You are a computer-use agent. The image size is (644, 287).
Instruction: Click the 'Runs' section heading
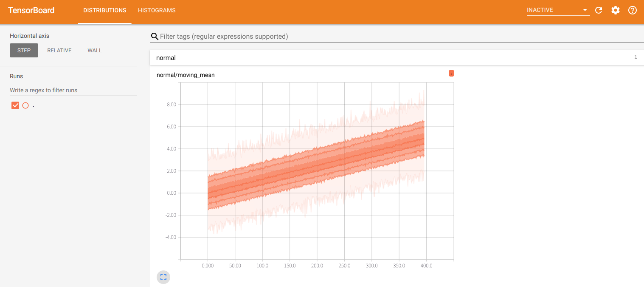click(17, 76)
